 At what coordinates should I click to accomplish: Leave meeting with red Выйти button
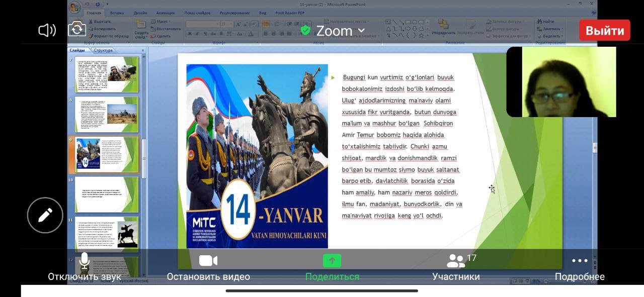[604, 30]
